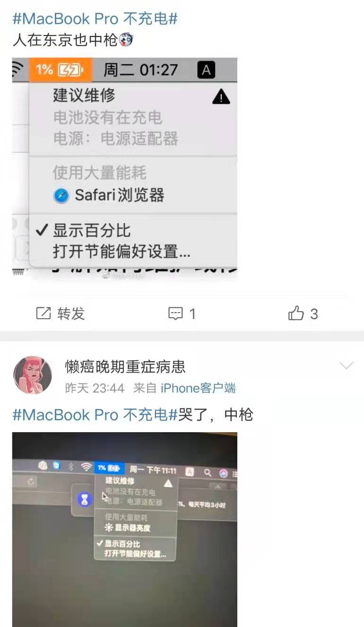
Task: Click the 周二 01:27 clock in menu bar
Action: point(140,70)
